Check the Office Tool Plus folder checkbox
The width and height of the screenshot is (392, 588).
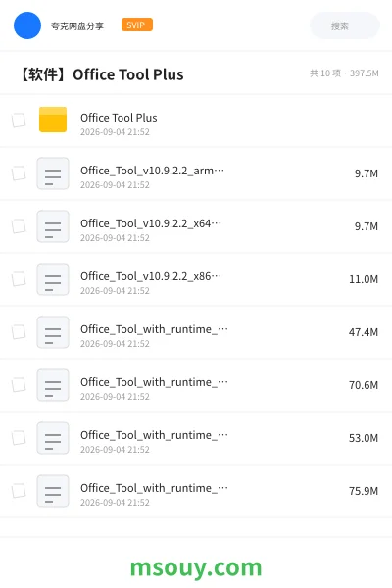click(x=19, y=121)
